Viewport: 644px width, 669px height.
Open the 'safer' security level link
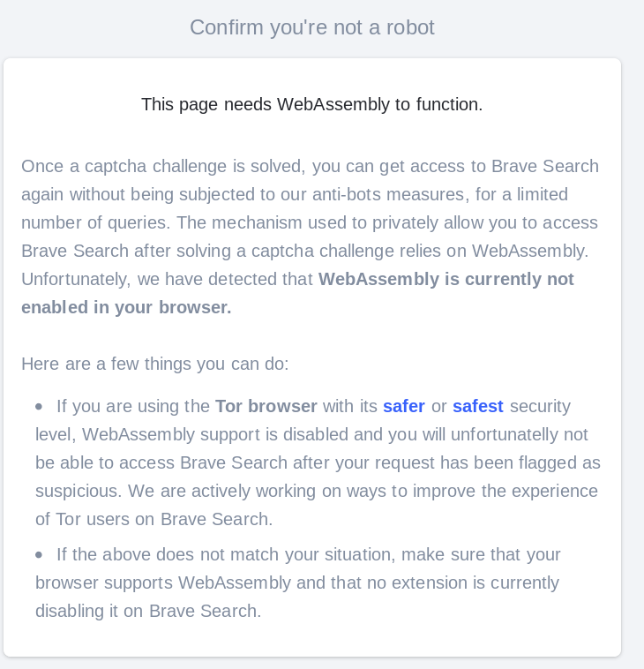403,406
